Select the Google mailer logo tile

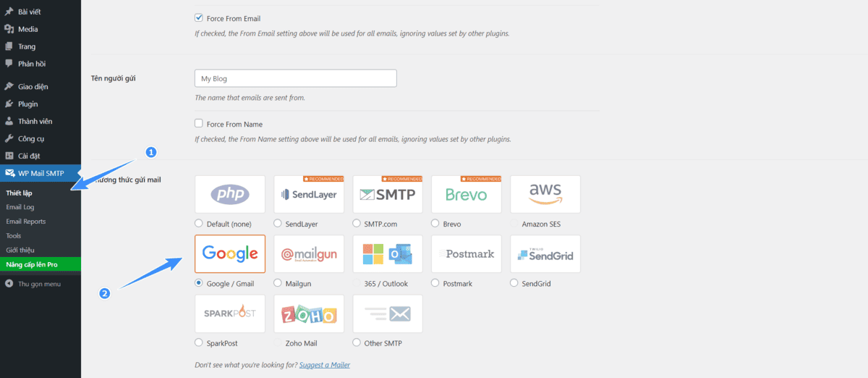[x=230, y=253]
